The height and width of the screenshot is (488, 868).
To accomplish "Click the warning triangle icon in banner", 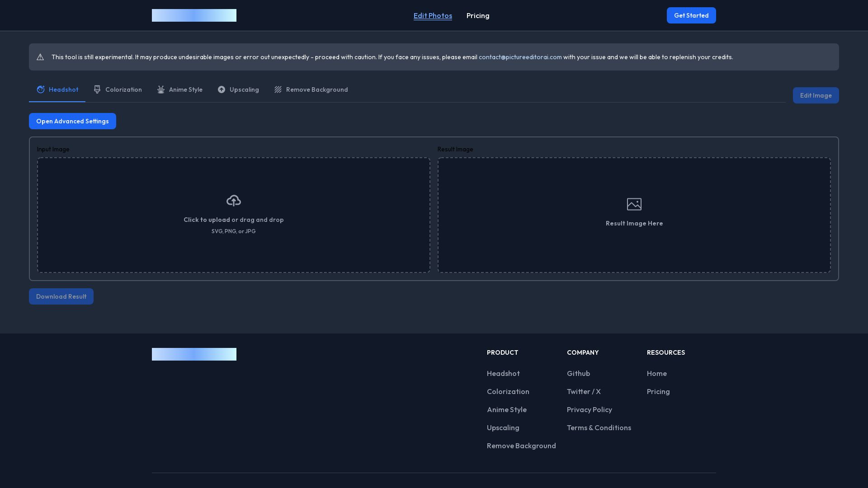I will click(40, 57).
